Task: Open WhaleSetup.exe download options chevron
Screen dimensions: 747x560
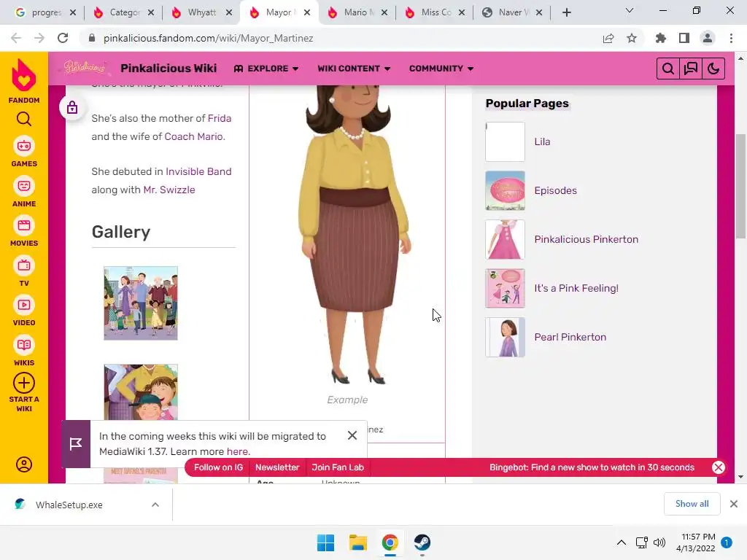Action: click(x=155, y=505)
